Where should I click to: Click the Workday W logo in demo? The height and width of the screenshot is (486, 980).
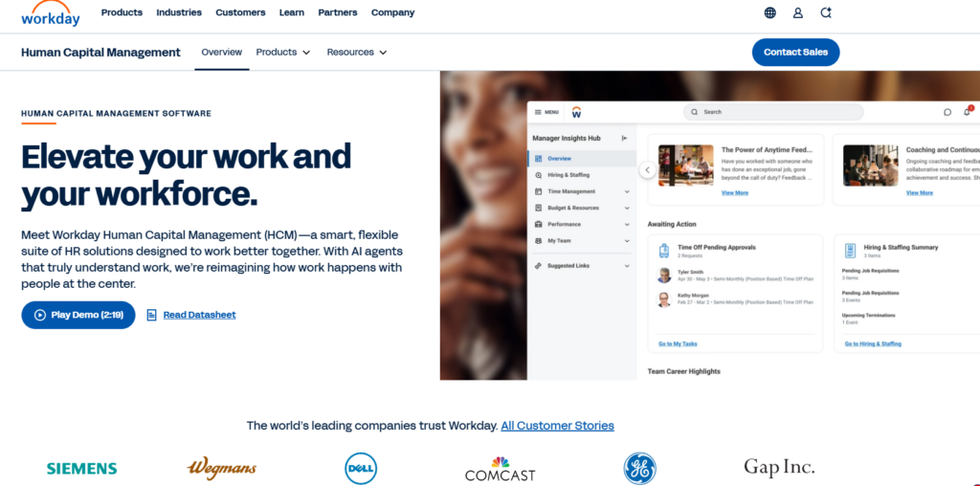coord(576,113)
